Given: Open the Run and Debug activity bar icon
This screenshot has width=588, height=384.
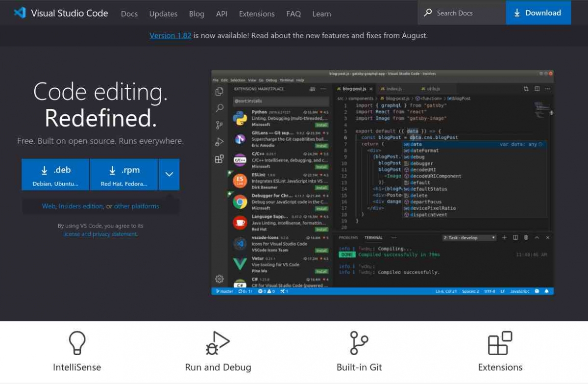Looking at the screenshot, I should click(219, 142).
